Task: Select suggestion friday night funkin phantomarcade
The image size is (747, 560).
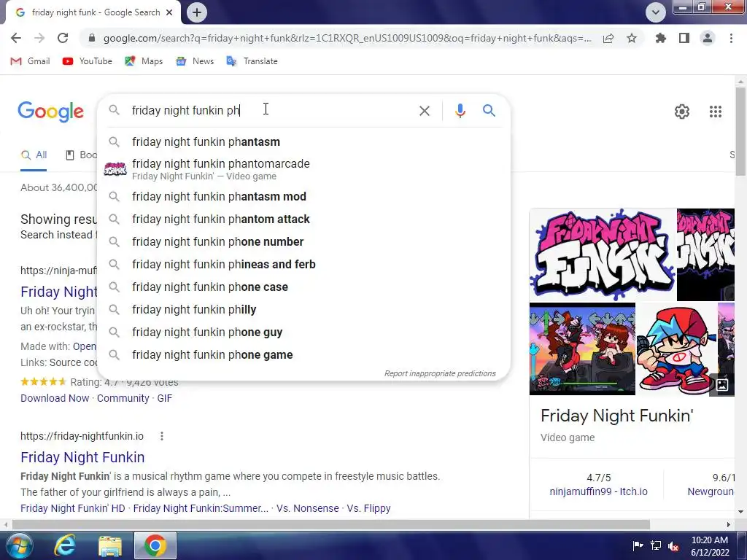Action: 303,169
